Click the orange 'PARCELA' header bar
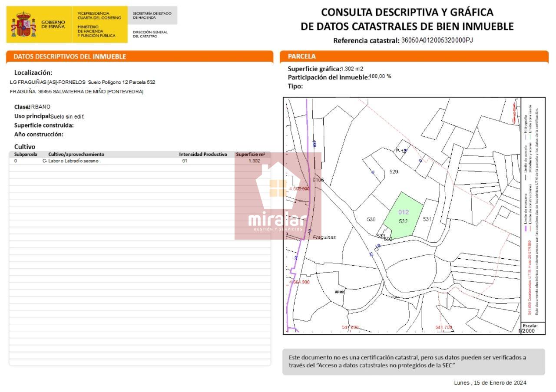This screenshot has height=392, width=556. click(415, 56)
